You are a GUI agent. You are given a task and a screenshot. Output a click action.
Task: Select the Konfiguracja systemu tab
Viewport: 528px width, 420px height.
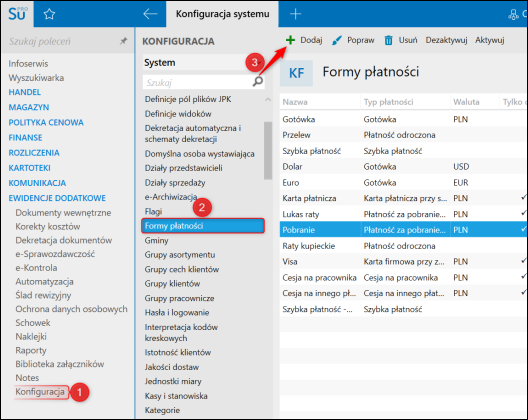pos(222,14)
